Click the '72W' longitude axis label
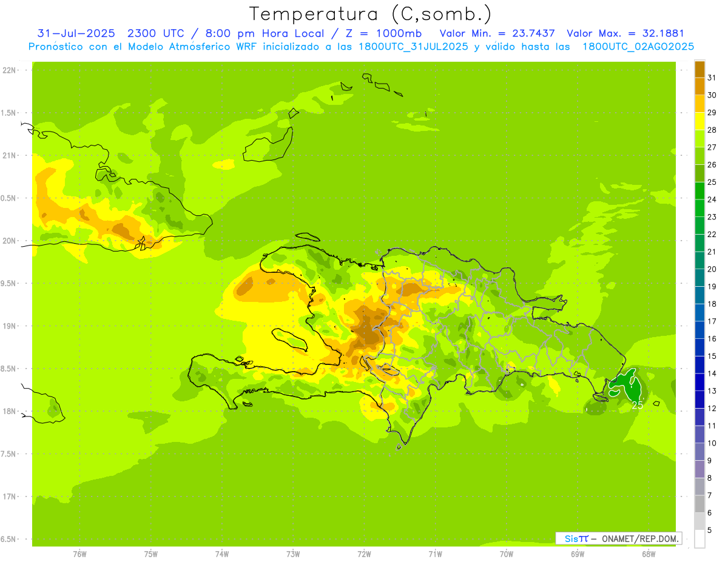The height and width of the screenshot is (562, 728). click(x=364, y=554)
